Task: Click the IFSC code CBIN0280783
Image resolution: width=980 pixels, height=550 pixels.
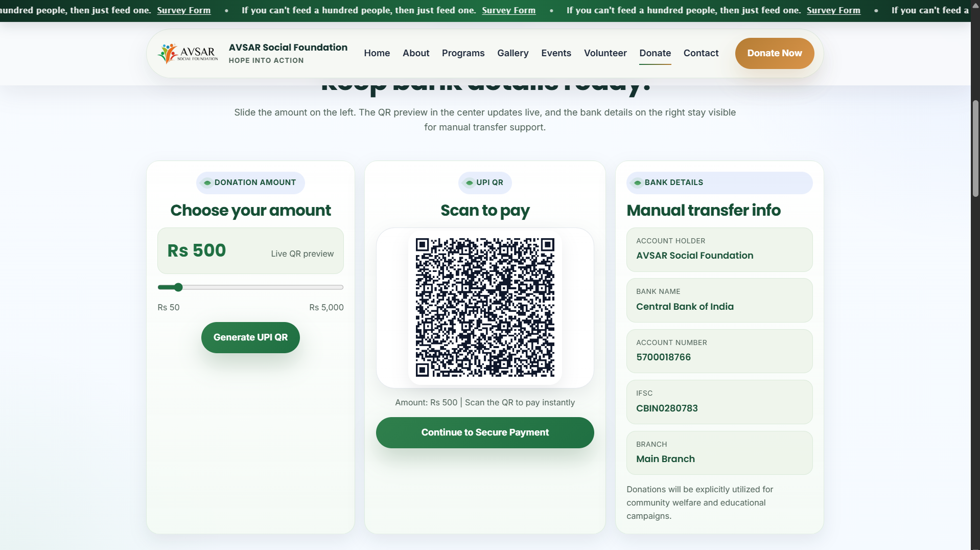Action: pos(667,408)
